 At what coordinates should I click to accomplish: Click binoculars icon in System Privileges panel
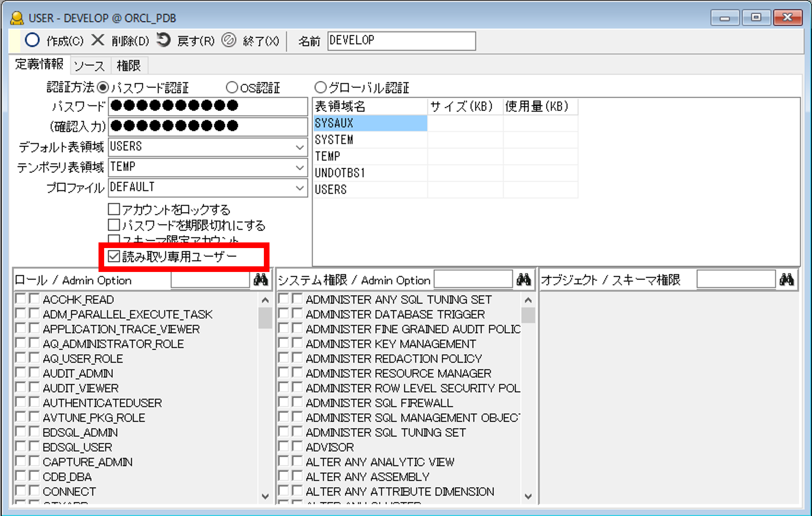523,279
